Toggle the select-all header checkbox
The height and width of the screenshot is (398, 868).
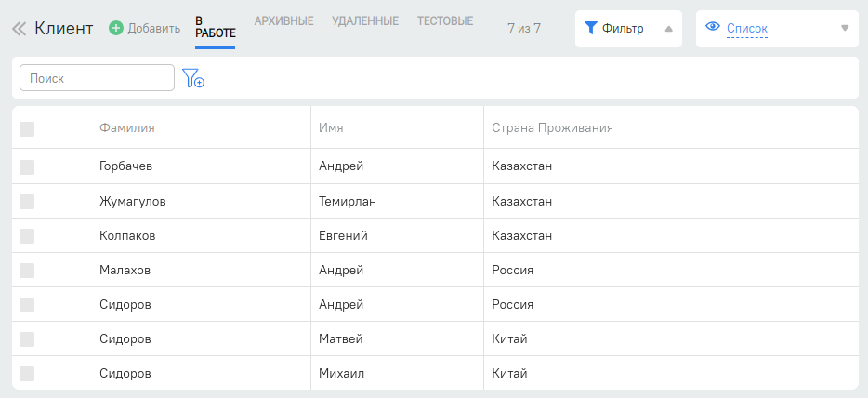27,128
